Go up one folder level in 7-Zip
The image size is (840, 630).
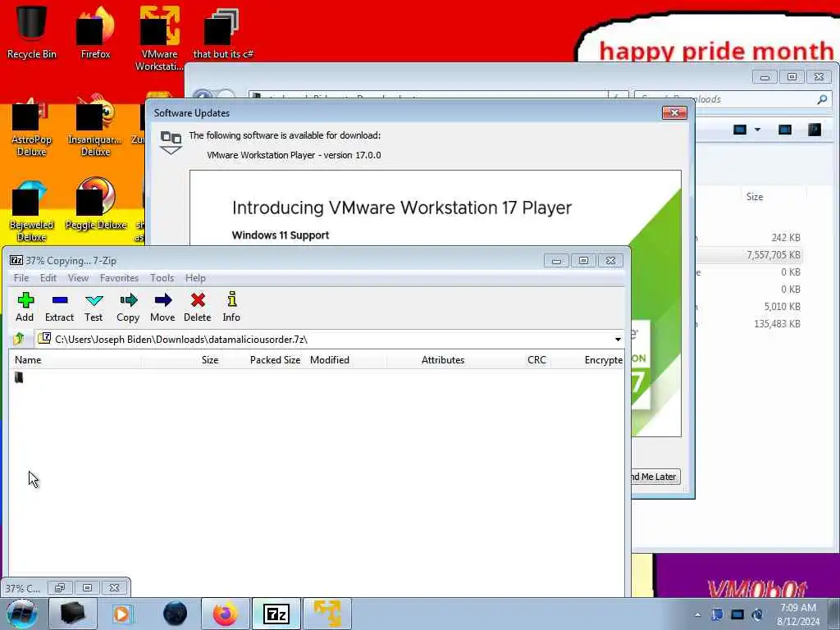point(20,339)
